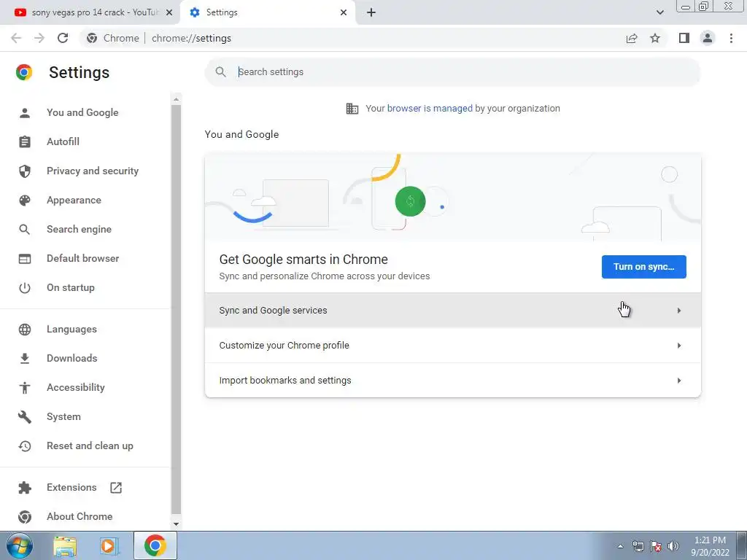
Task: Click the person icon for You and Google
Action: (x=24, y=112)
